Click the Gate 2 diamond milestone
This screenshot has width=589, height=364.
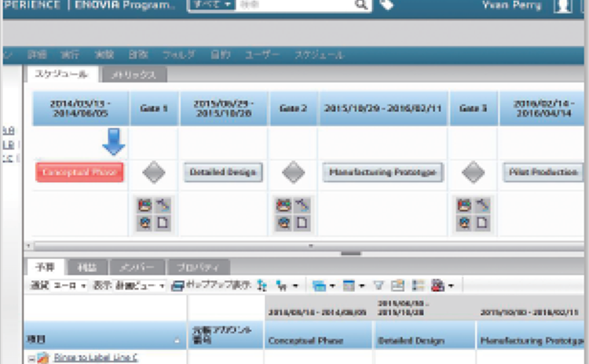[293, 173]
